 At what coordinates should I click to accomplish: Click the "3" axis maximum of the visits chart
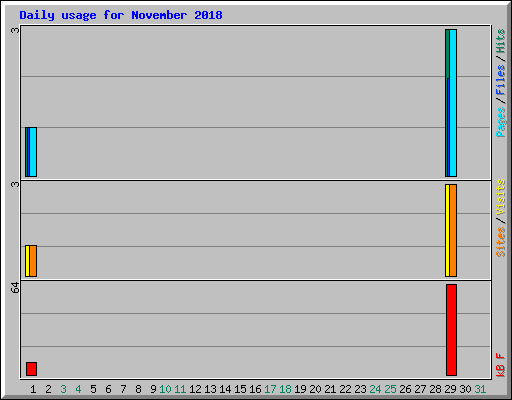[x=15, y=184]
